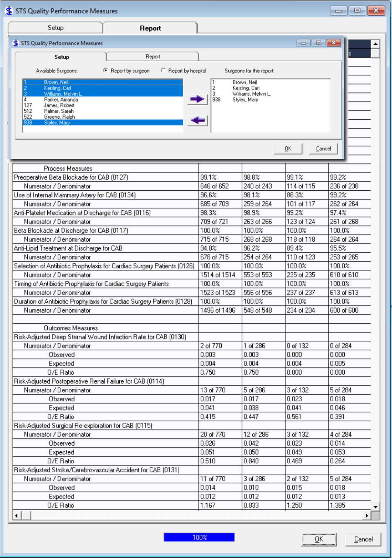This screenshot has height=558, width=392.
Task: Select Styles, Mary in Available Surgeons list
Action: pos(103,122)
